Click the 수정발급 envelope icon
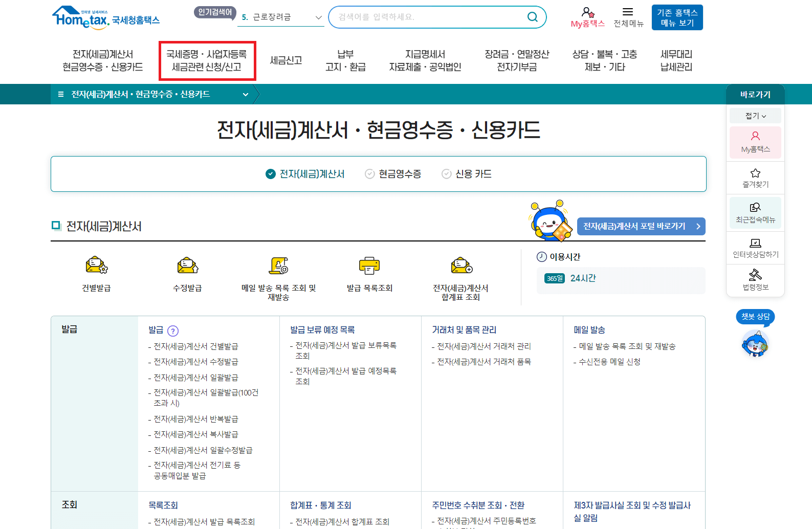The image size is (812, 529). [187, 266]
